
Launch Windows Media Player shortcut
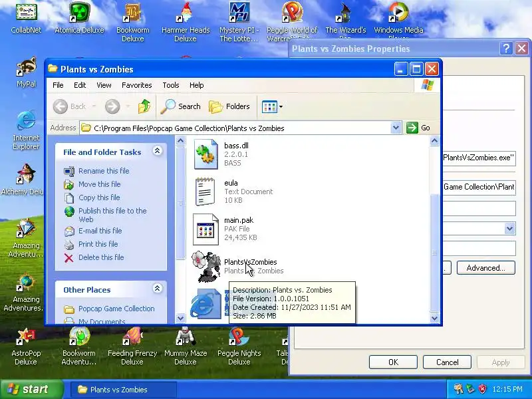(x=398, y=21)
